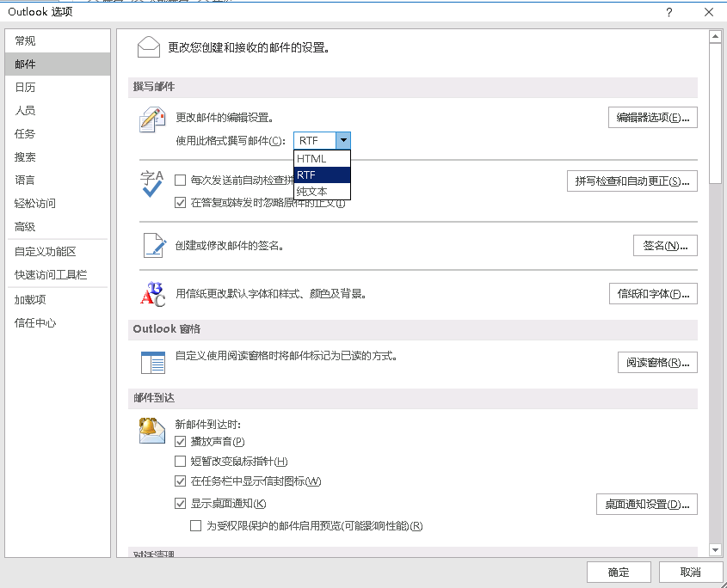The width and height of the screenshot is (727, 588).
Task: Switch to 自定义功能区 category
Action: pyautogui.click(x=58, y=252)
